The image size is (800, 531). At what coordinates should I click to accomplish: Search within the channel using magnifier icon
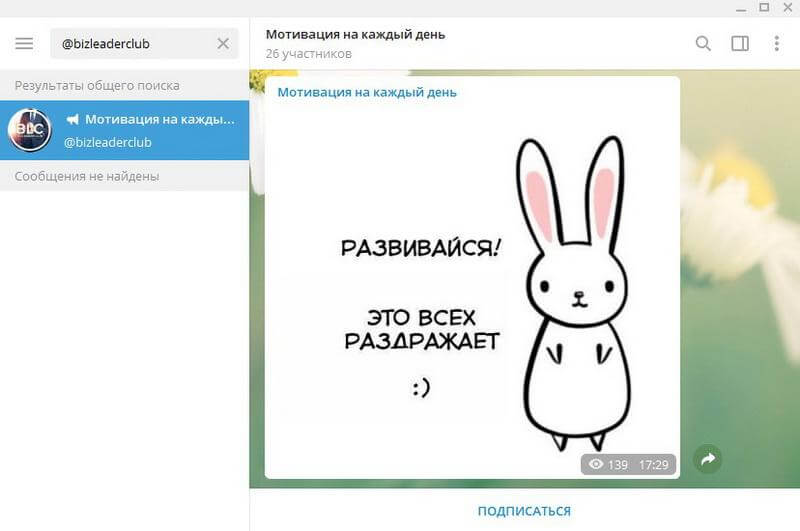point(703,43)
